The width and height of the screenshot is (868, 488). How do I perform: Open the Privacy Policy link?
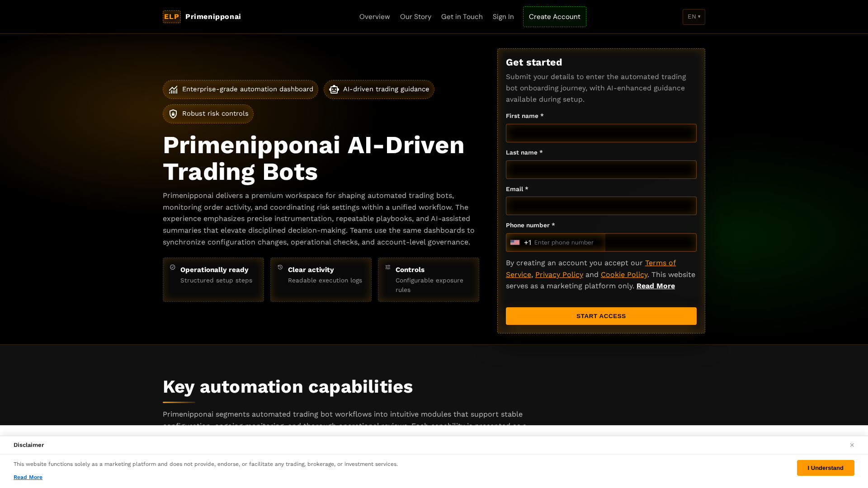coord(559,275)
